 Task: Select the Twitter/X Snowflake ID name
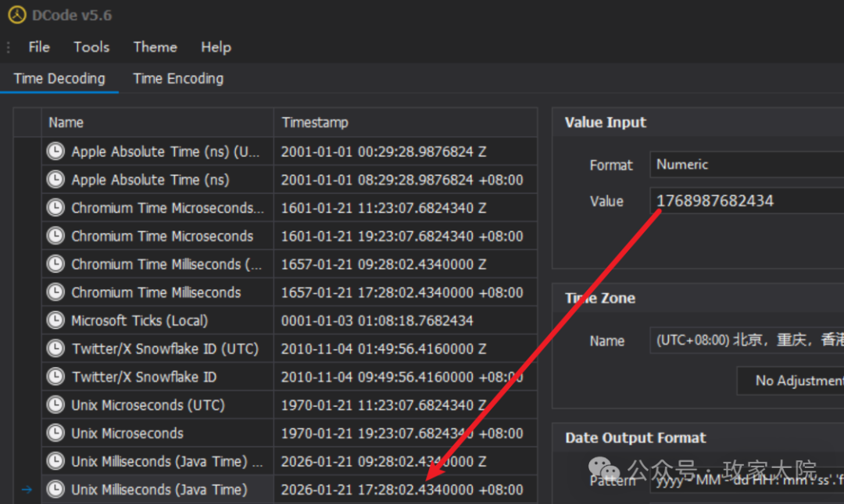[x=144, y=377]
